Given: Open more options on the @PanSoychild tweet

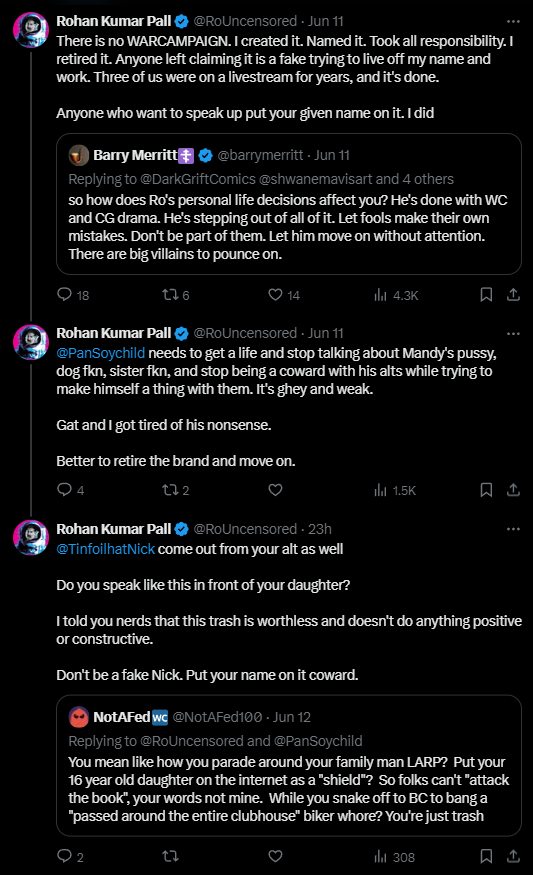Looking at the screenshot, I should pyautogui.click(x=513, y=333).
